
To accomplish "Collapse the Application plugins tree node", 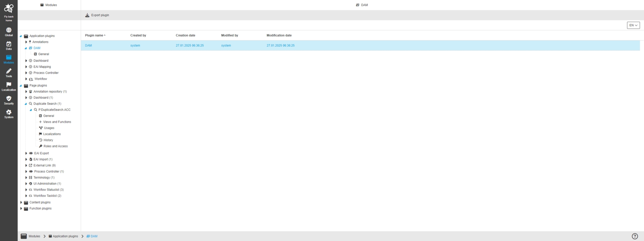I will tap(21, 36).
